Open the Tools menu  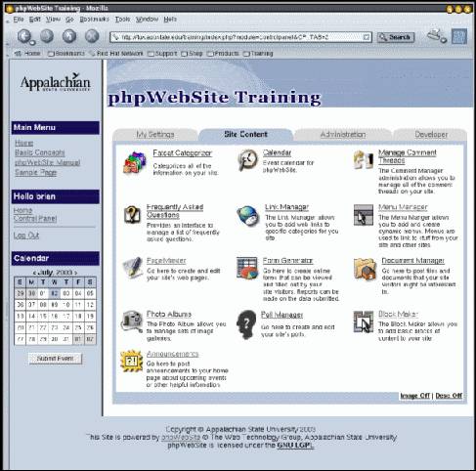[x=123, y=20]
